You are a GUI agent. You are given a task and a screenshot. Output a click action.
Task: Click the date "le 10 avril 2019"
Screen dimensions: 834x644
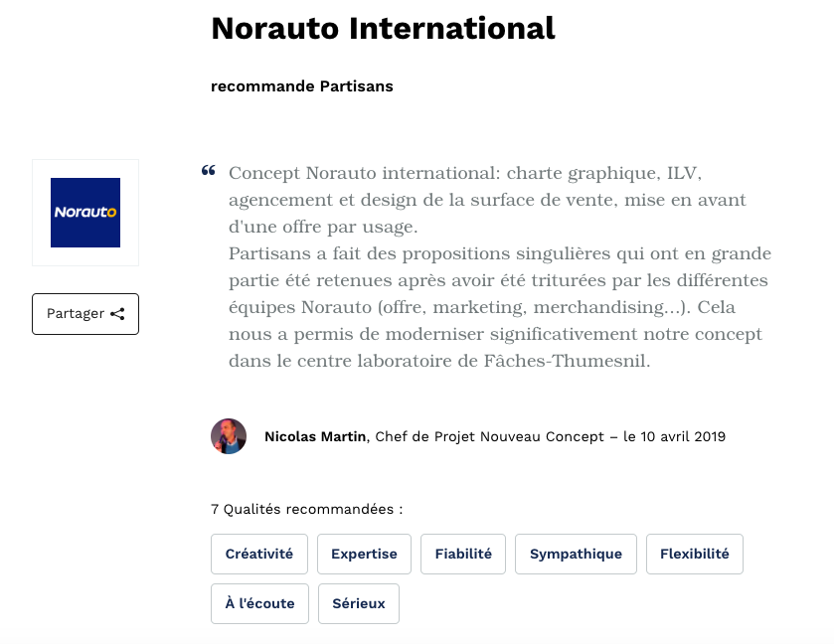[675, 436]
